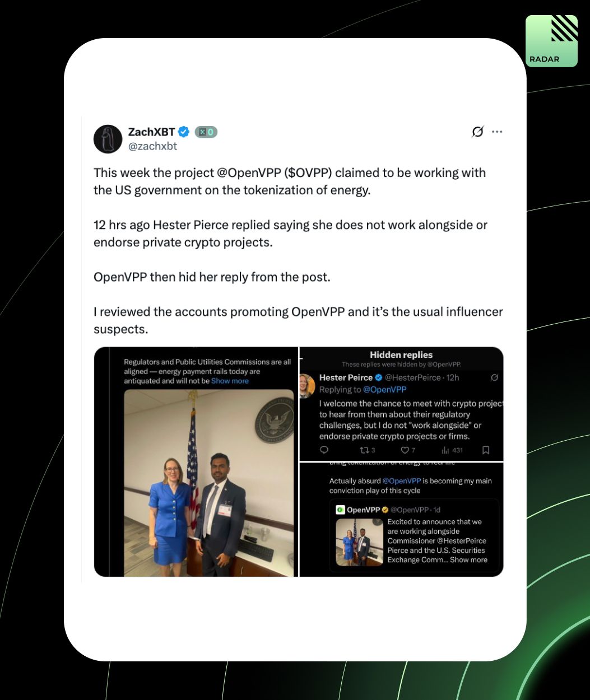This screenshot has width=590, height=700.
Task: Click the reply icon under Hester Peirce's reply
Action: (324, 450)
